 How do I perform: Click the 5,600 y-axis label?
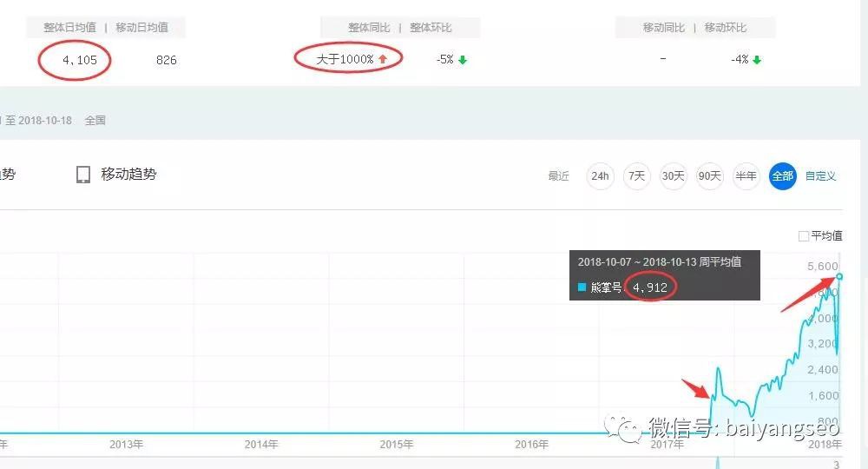click(823, 267)
